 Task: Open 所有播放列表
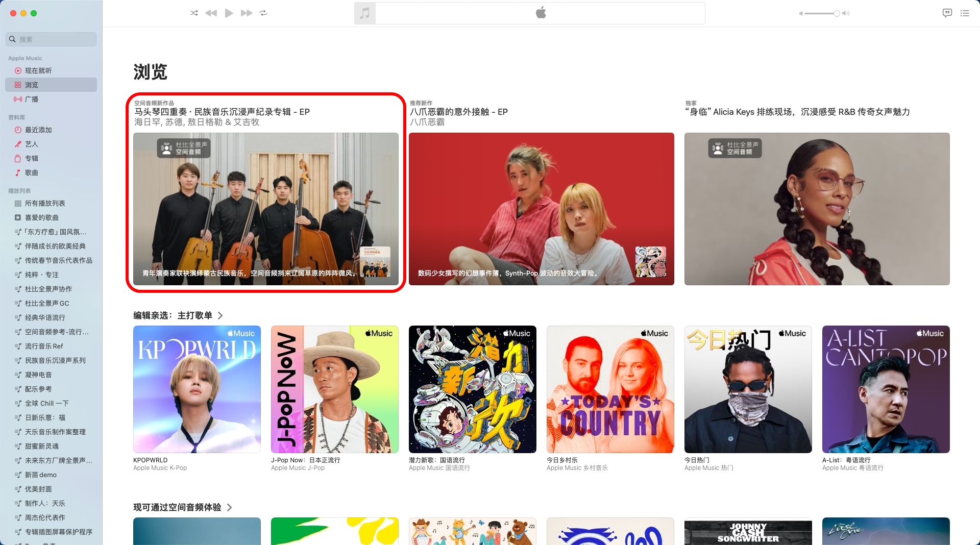point(51,203)
